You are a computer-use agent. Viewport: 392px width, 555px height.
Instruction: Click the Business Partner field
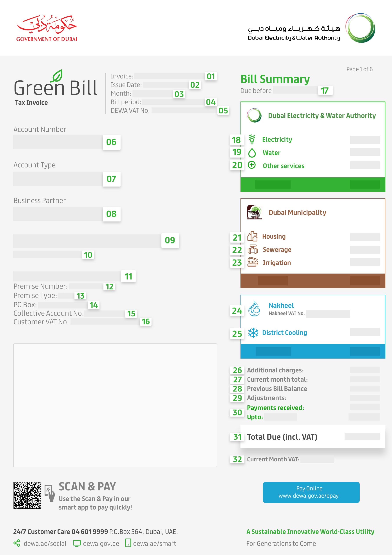point(58,214)
